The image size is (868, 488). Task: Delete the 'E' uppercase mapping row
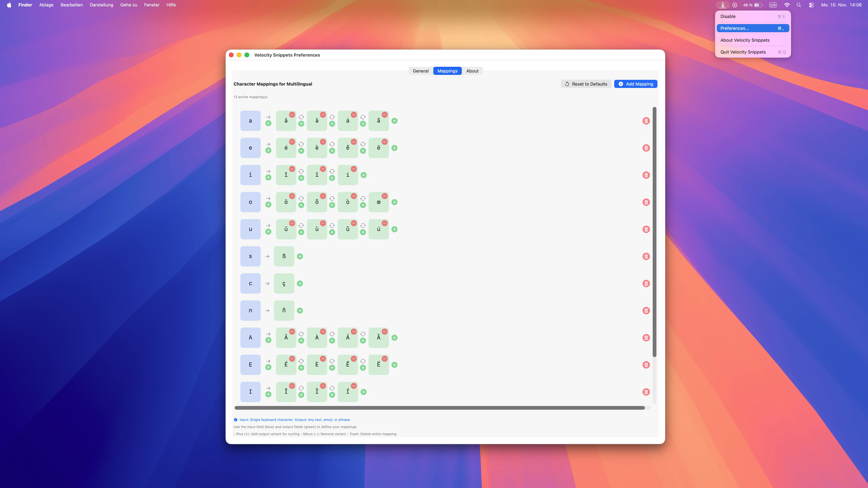tap(646, 365)
